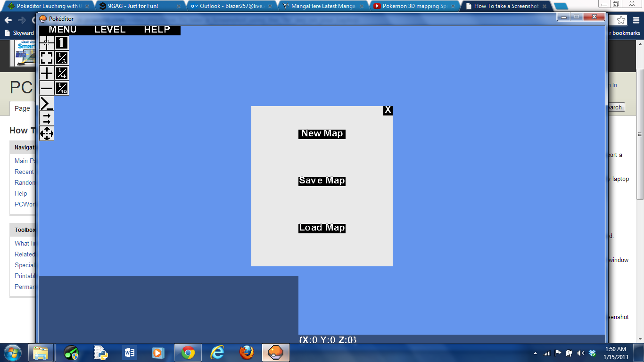Open the Pokéditor taskbar icon
This screenshot has width=644, height=362.
click(x=275, y=353)
